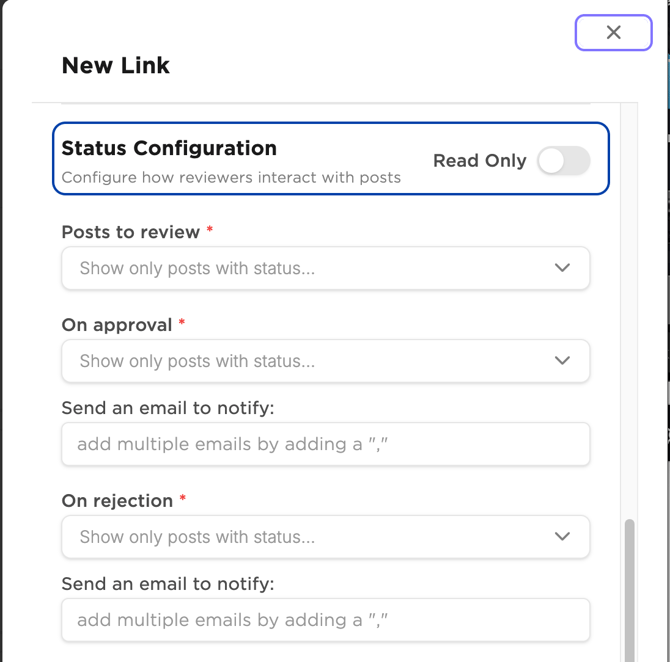Click the Read Only label text
Screen dimensions: 670x662
[x=479, y=161]
